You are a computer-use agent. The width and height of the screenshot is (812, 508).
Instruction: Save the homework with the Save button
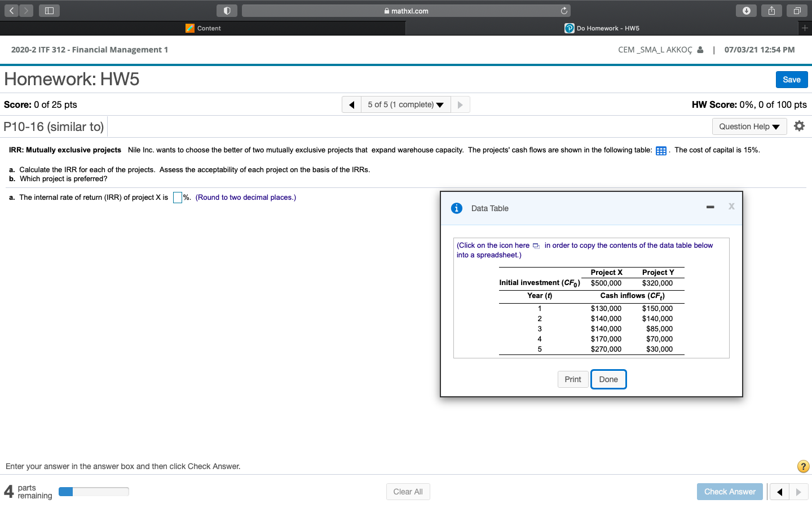(791, 79)
